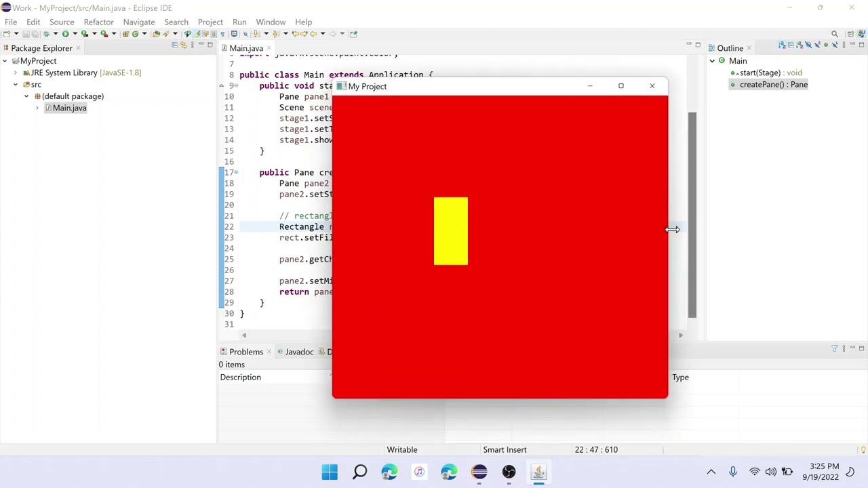This screenshot has height=488, width=868.
Task: Open Eclipse IDE icon in the taskbar
Action: (x=479, y=472)
